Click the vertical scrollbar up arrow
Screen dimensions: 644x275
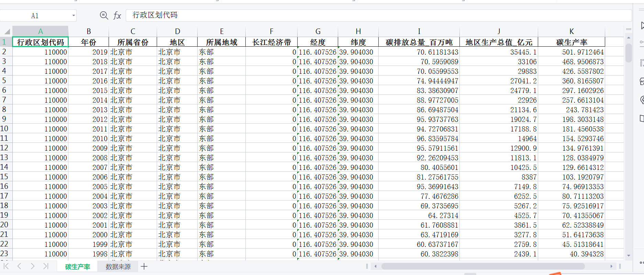(629, 37)
